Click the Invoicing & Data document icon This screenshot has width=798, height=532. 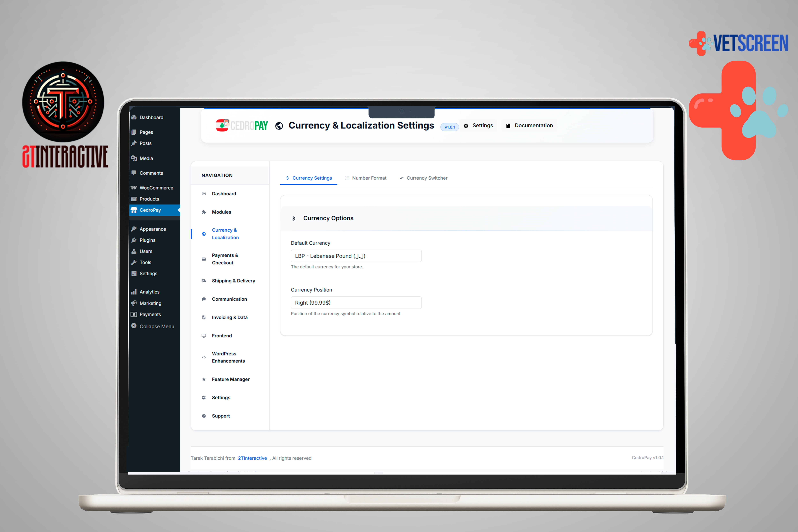click(204, 317)
